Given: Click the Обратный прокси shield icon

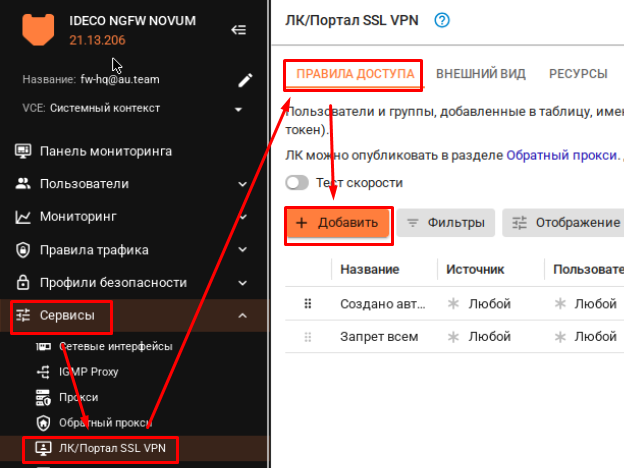Looking at the screenshot, I should tap(43, 422).
